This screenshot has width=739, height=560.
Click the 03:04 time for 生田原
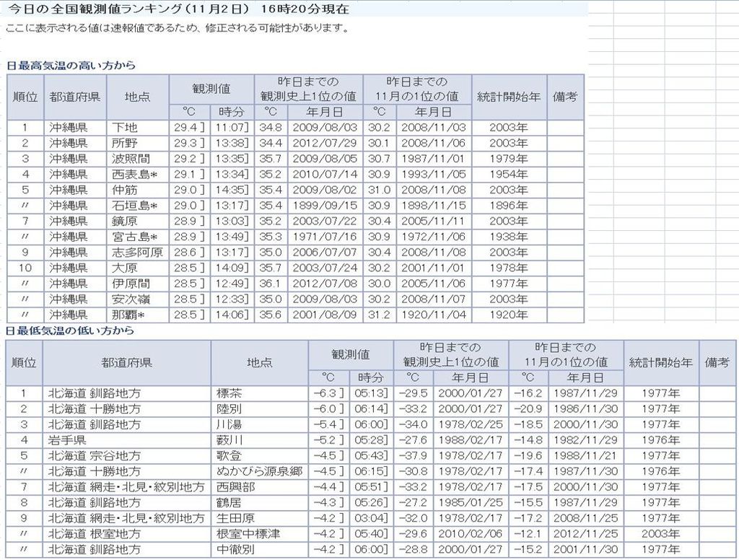[x=371, y=517]
